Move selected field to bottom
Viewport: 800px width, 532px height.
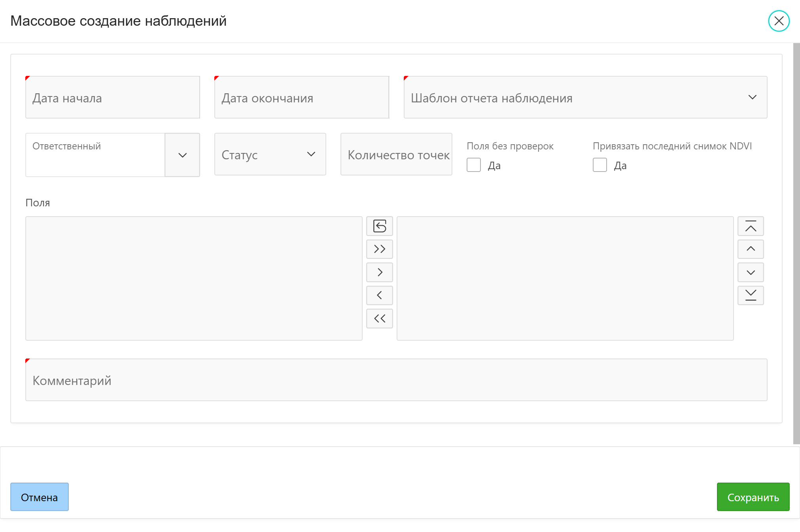pyautogui.click(x=750, y=295)
